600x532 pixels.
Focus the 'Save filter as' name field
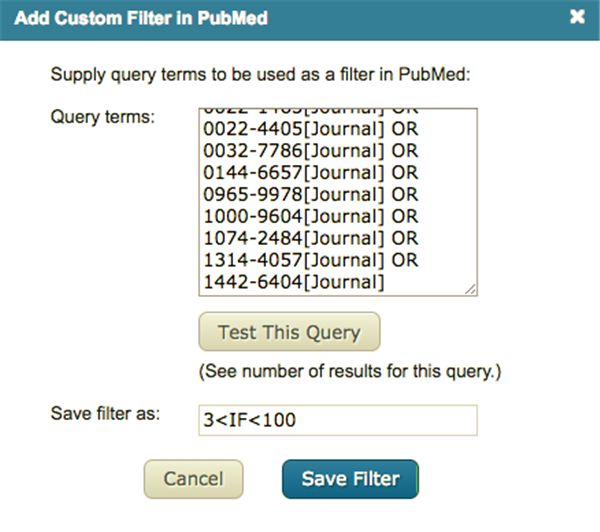click(x=337, y=420)
